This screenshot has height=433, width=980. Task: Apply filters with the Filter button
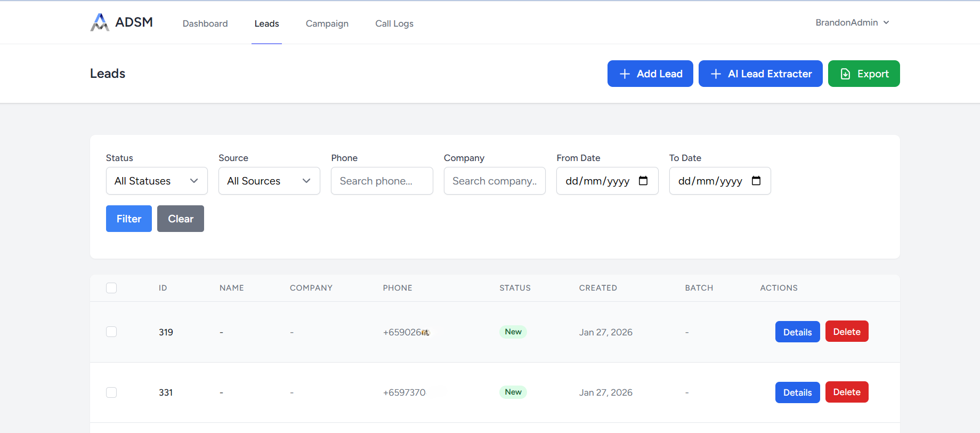click(129, 219)
